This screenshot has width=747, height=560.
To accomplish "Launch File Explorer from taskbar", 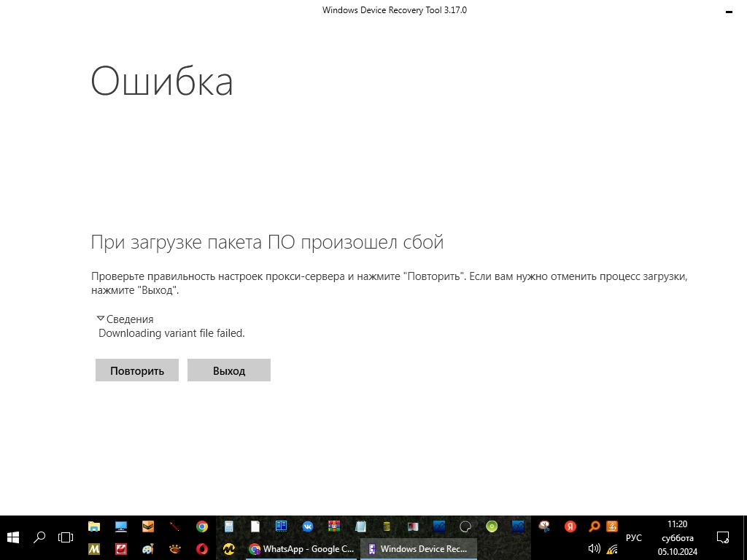I will (x=94, y=526).
